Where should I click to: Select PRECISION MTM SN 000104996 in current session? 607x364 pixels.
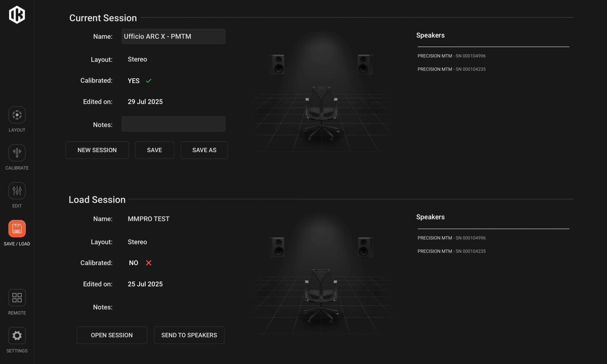[452, 56]
